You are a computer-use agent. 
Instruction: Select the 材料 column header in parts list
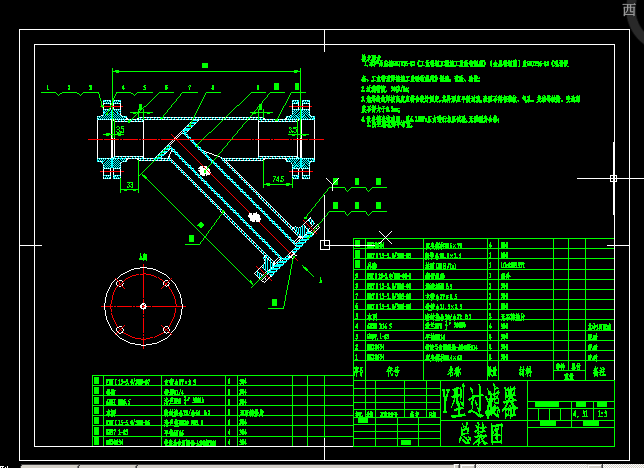pos(525,371)
